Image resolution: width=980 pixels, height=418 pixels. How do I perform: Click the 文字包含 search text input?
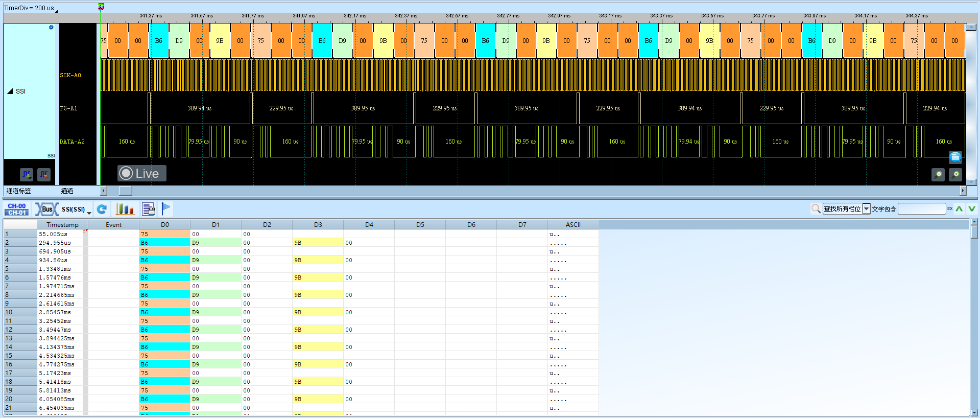[922, 208]
